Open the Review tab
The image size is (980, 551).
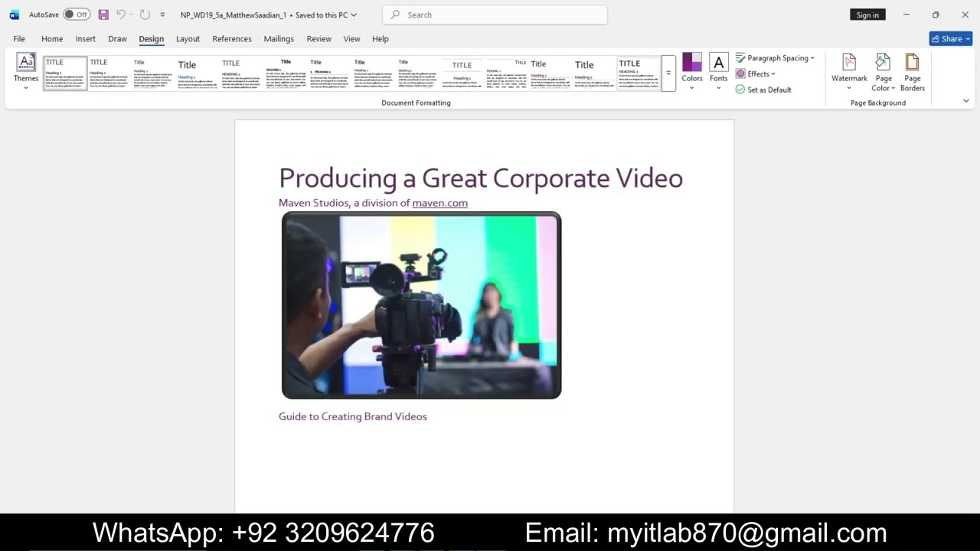[x=318, y=38]
